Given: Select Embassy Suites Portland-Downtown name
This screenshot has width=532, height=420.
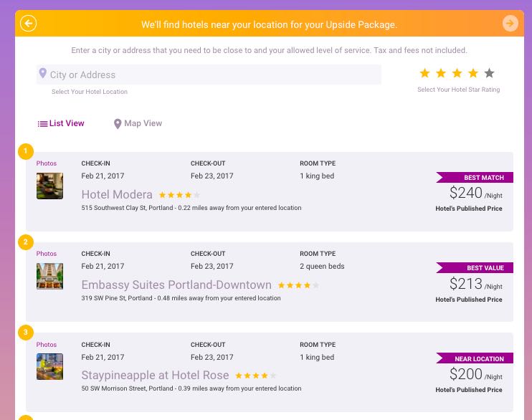Looking at the screenshot, I should [x=176, y=285].
